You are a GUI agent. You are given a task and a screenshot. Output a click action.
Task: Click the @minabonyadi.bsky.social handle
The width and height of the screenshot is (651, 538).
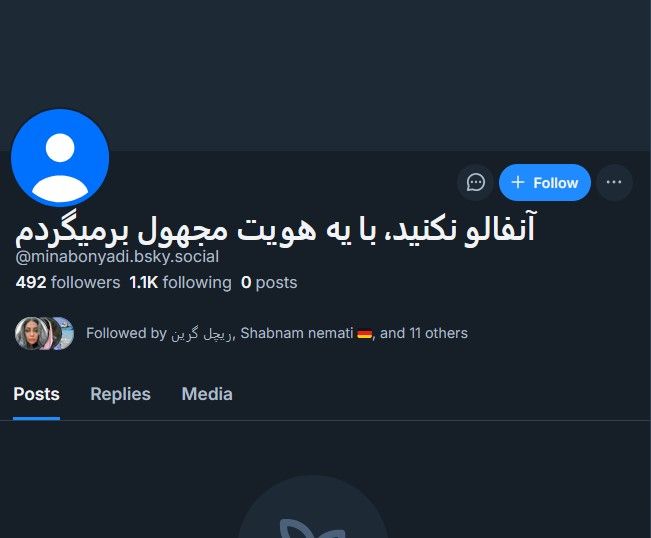[x=117, y=257]
